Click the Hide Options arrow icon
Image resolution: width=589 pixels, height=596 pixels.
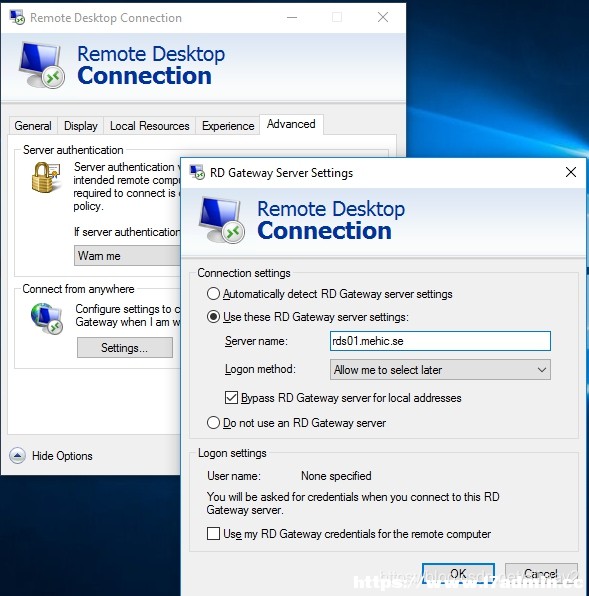pyautogui.click(x=17, y=455)
